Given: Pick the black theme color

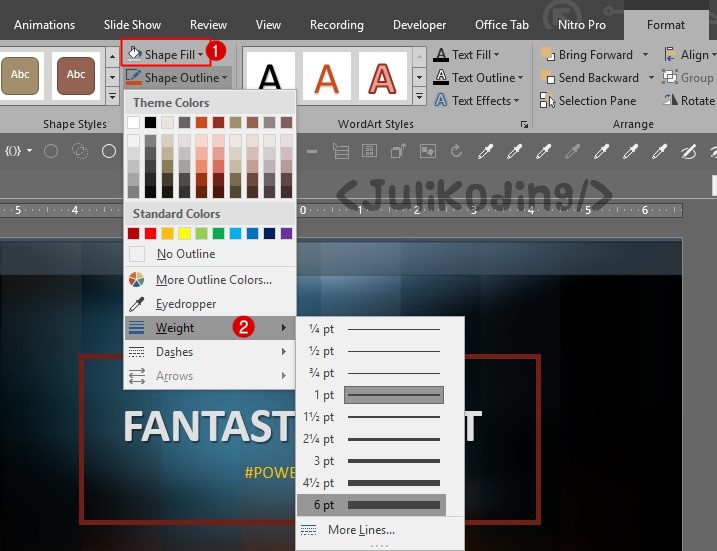Looking at the screenshot, I should point(150,122).
